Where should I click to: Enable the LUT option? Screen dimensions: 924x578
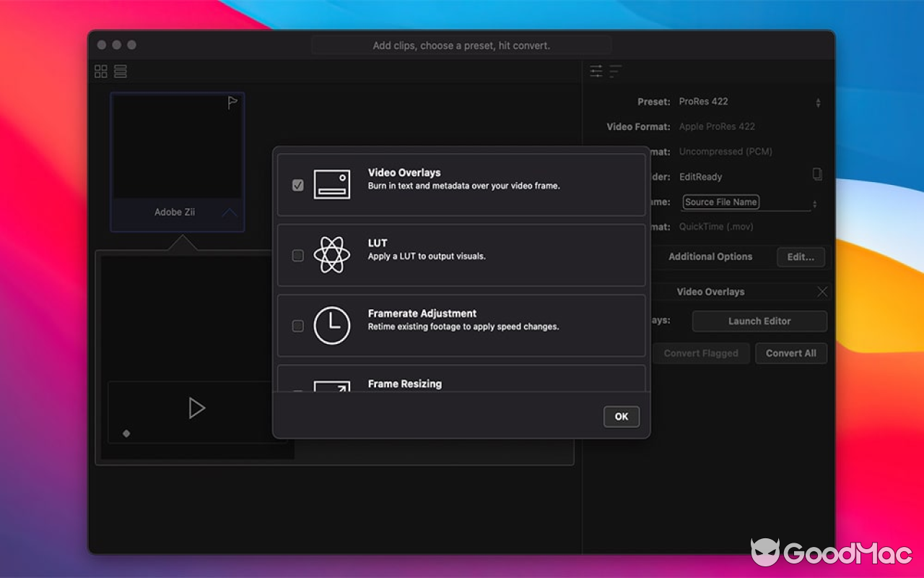[297, 255]
